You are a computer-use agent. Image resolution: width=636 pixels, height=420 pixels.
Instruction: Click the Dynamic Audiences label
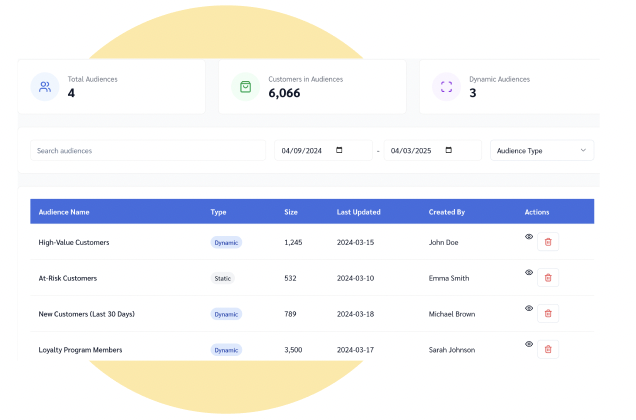pyautogui.click(x=499, y=79)
